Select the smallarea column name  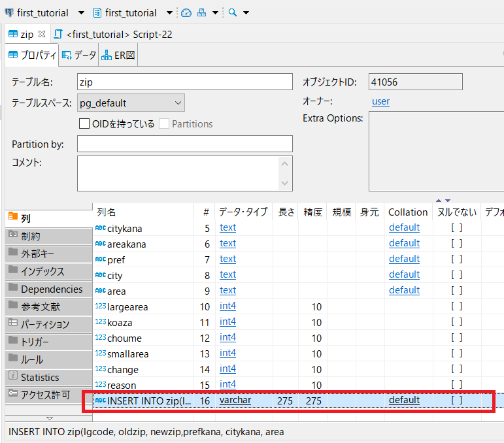point(128,354)
